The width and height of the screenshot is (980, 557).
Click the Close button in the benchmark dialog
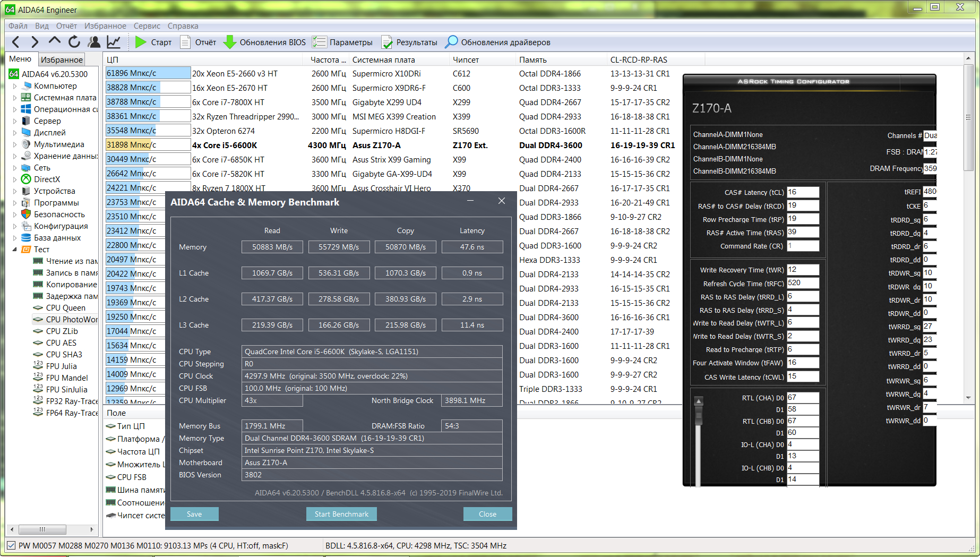487,514
